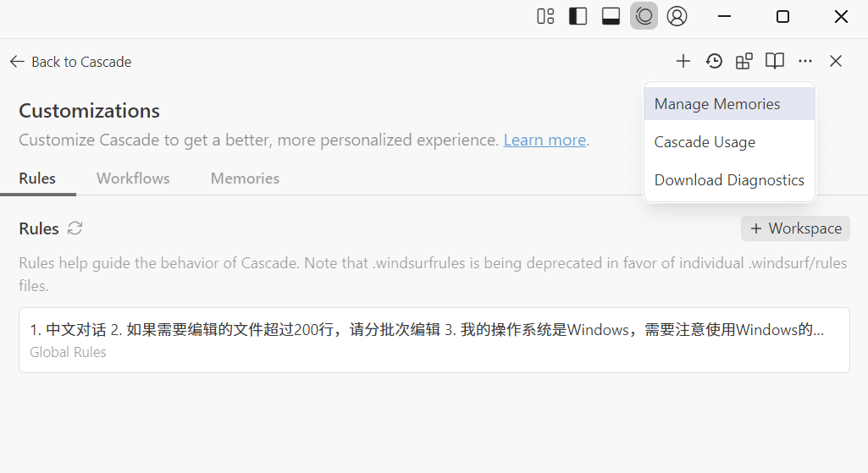Select Manage Memories menu entry
Image resolution: width=868 pixels, height=473 pixels.
(729, 104)
